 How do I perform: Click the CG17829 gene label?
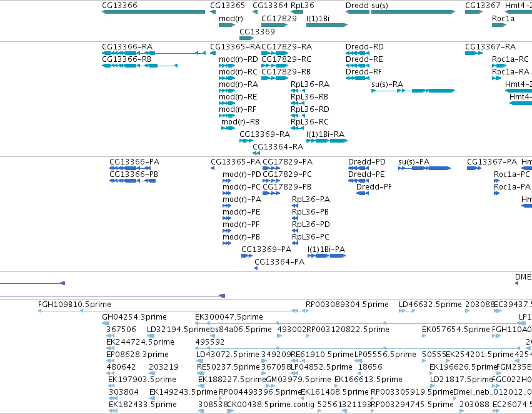click(x=279, y=18)
